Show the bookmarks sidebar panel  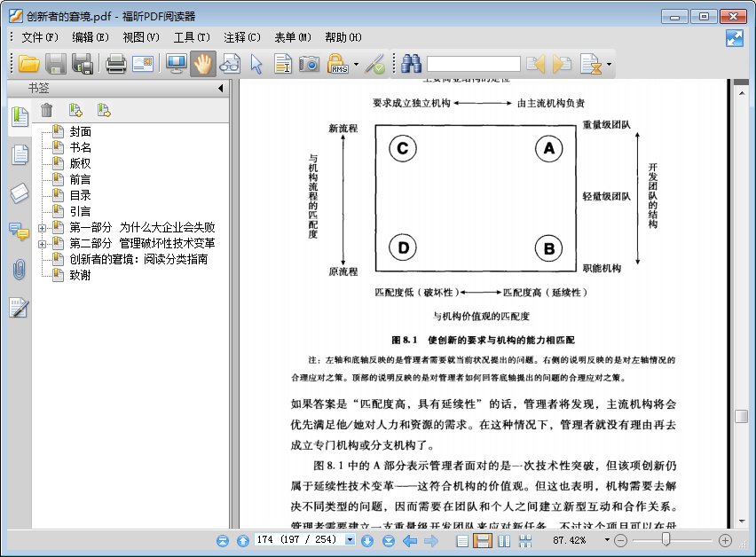(x=20, y=116)
